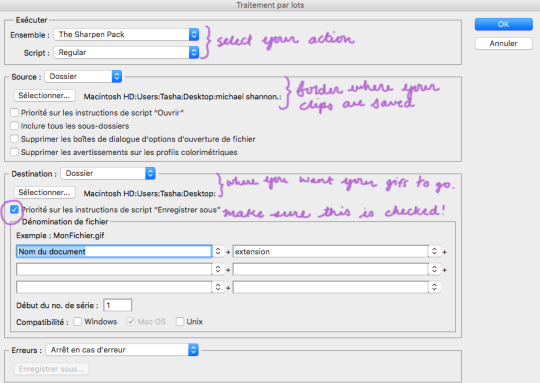Click the Début du no. de série field
This screenshot has height=383, width=540.
(117, 305)
